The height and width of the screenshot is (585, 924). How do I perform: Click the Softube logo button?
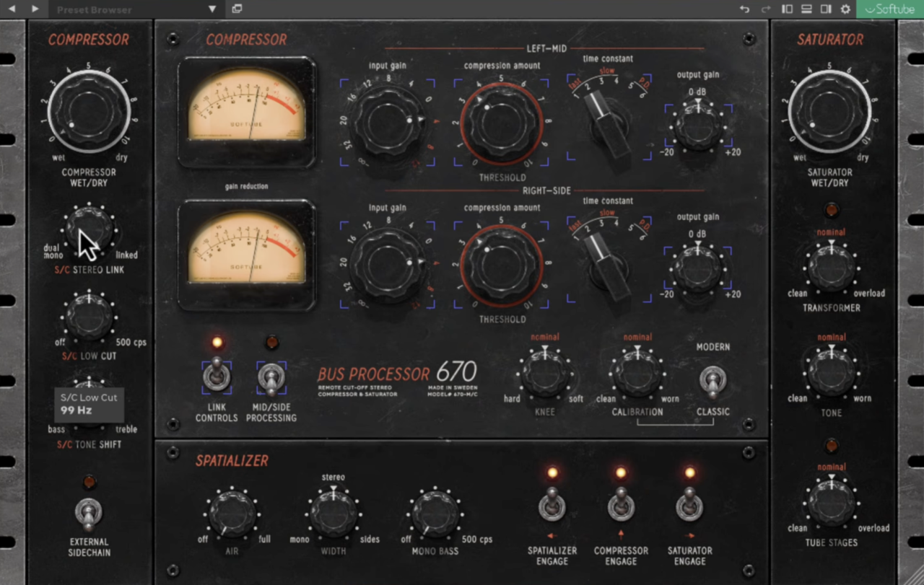click(890, 9)
